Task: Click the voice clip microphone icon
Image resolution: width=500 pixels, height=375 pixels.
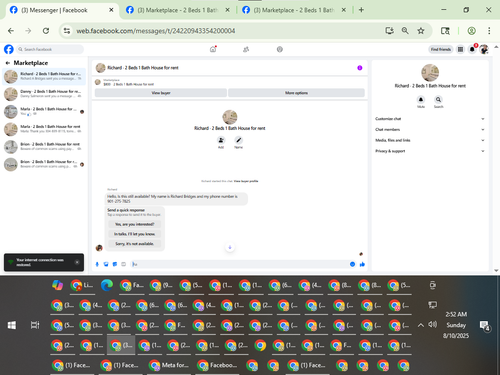Action: (97, 264)
